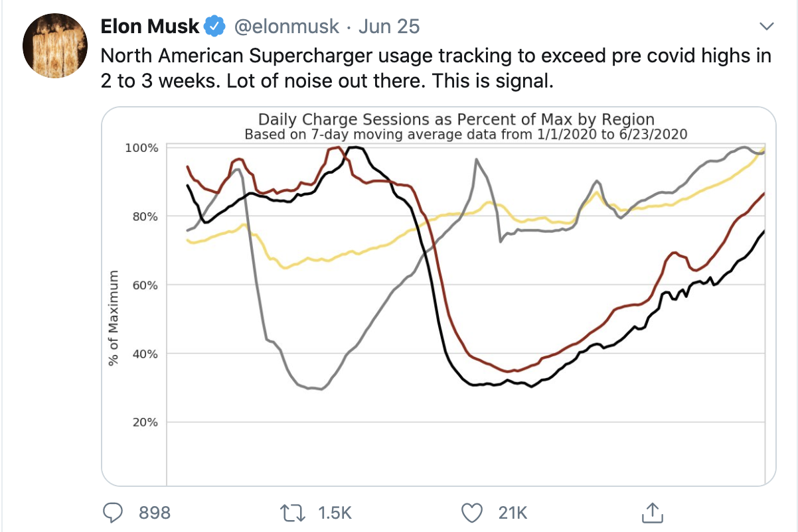Like the tweet with the heart icon
The width and height of the screenshot is (798, 532).
pyautogui.click(x=471, y=512)
